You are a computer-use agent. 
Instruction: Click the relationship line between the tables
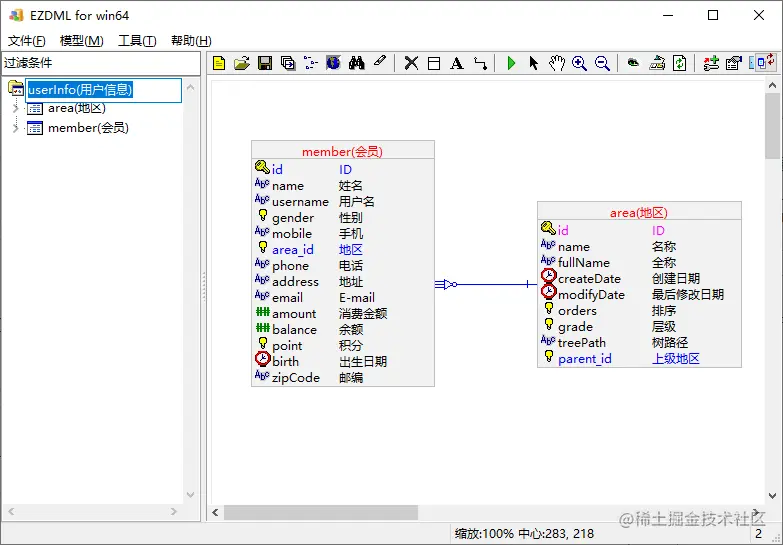click(486, 284)
